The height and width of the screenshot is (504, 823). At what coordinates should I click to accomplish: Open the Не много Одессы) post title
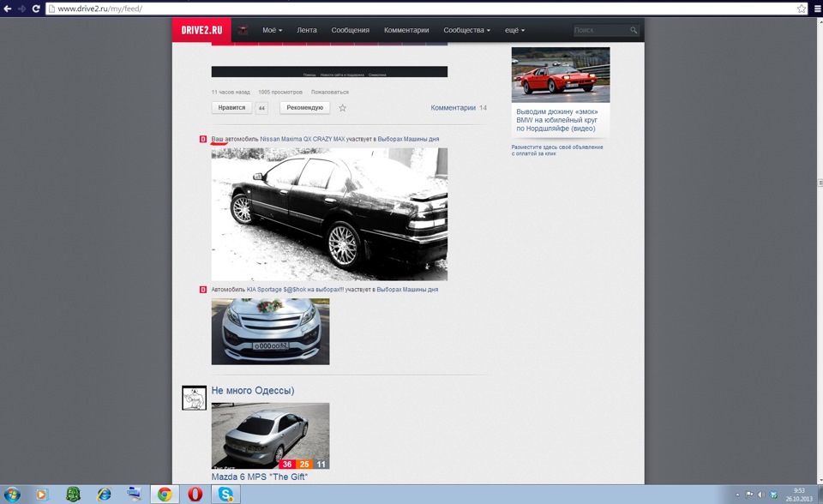252,391
